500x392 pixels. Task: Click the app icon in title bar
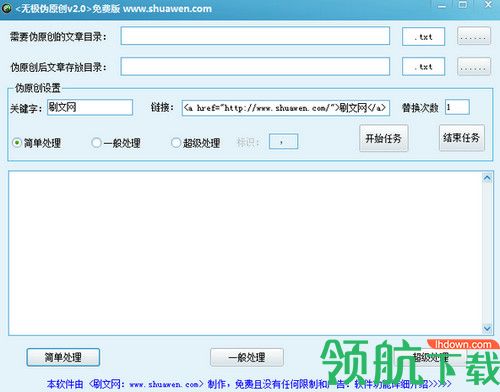pos(6,8)
